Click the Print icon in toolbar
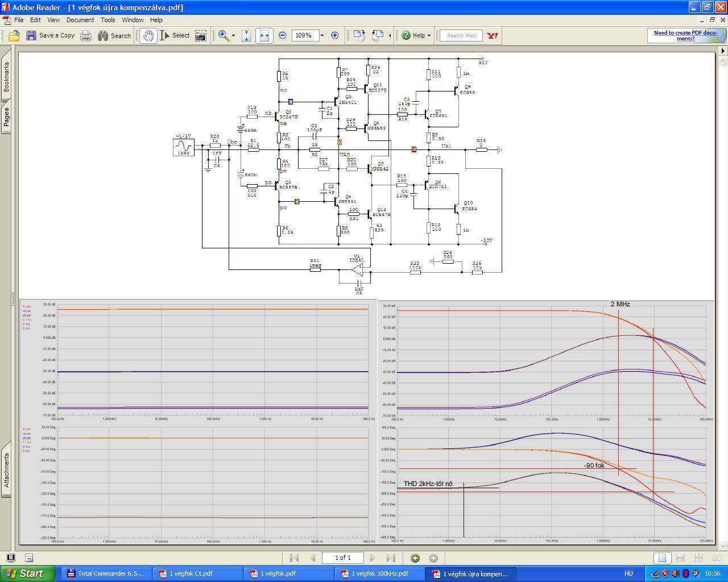Image resolution: width=728 pixels, height=582 pixels. point(86,36)
